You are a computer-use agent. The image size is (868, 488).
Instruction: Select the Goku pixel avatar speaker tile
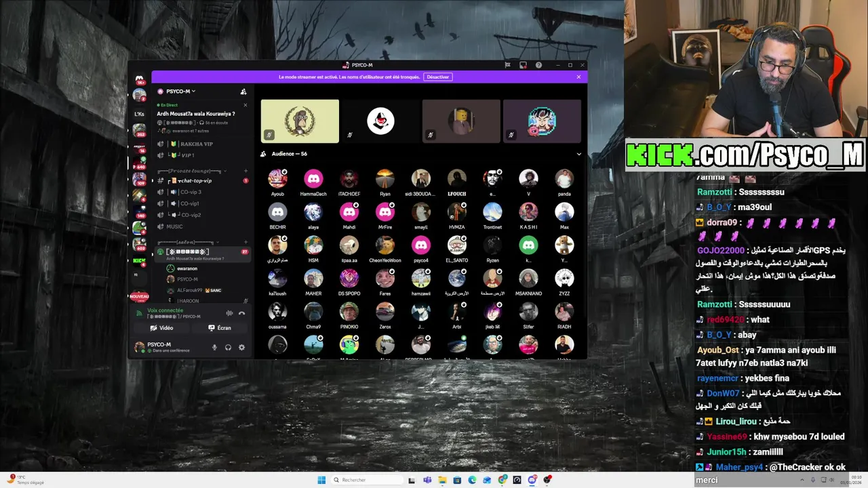point(542,121)
